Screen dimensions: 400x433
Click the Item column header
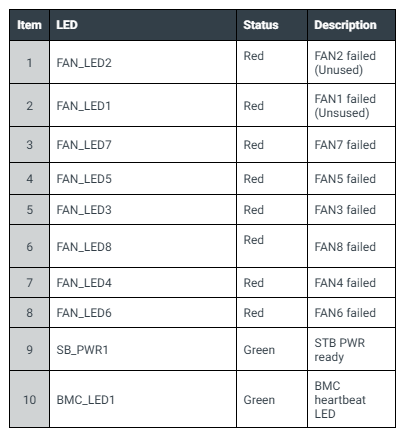tap(29, 25)
